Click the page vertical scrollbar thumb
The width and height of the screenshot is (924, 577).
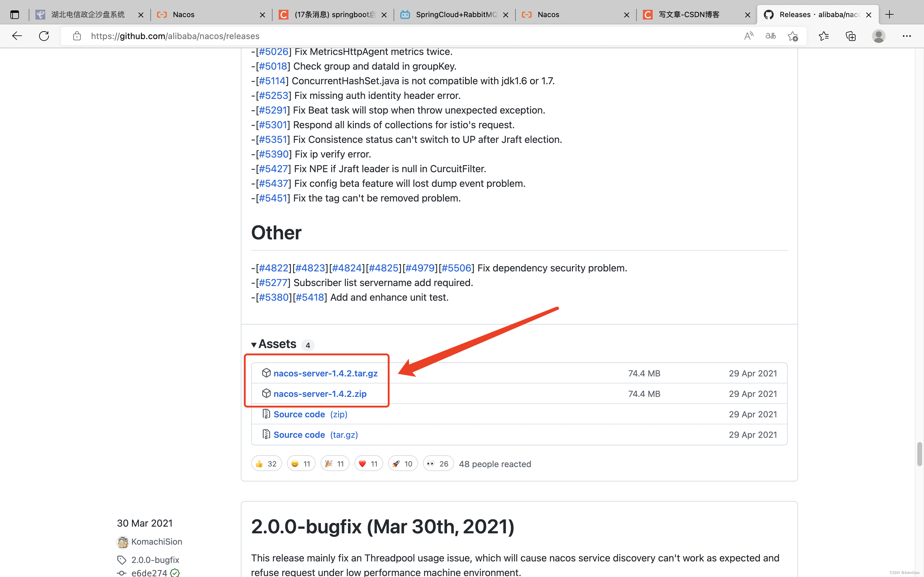(x=919, y=454)
